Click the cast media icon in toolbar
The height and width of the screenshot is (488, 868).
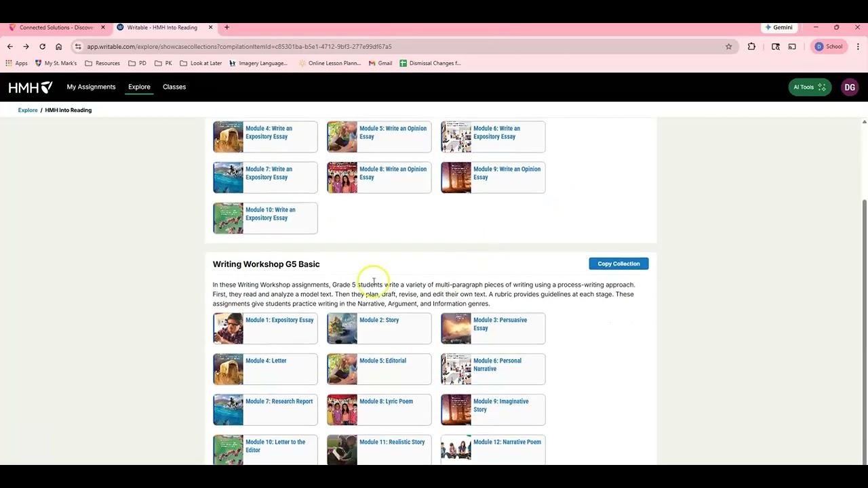coord(792,47)
